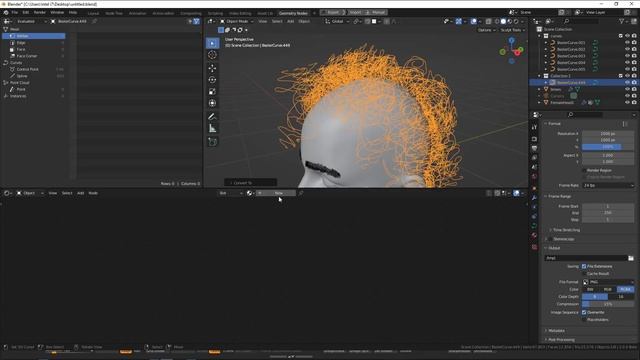Toggle spreadsheet filter funnel icon
The width and height of the screenshot is (640, 360).
pos(196,21)
